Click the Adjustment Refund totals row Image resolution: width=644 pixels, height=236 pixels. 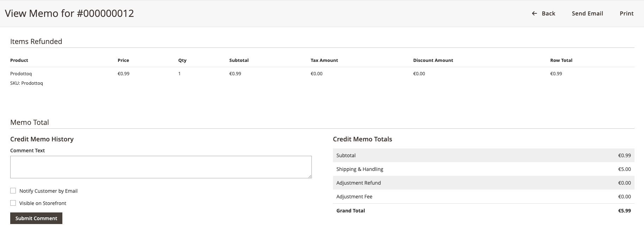click(483, 183)
